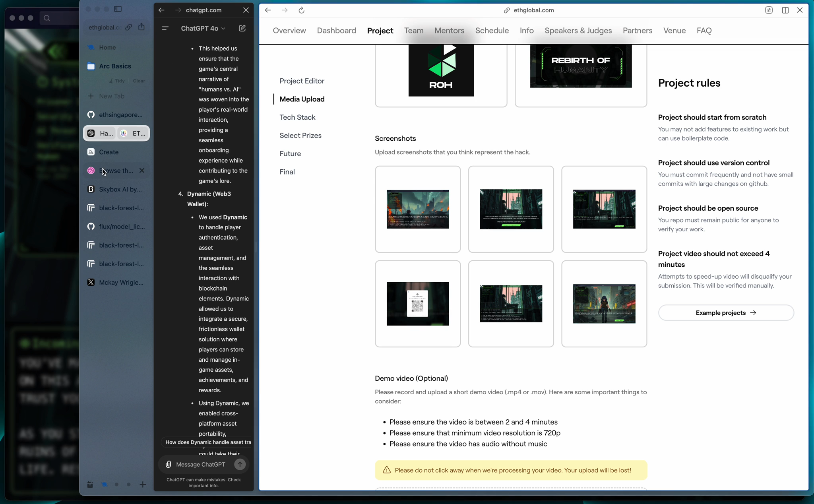Click the ROH logo image

pos(441,70)
